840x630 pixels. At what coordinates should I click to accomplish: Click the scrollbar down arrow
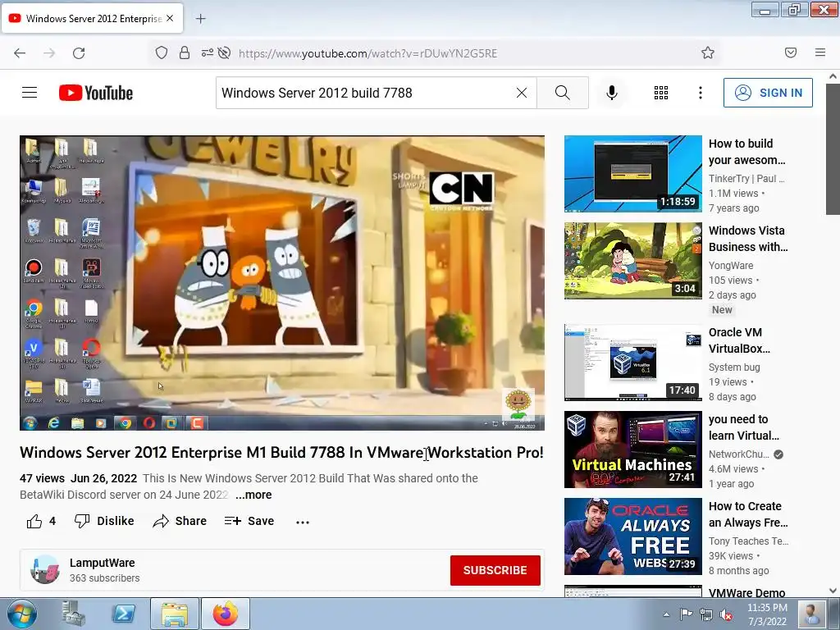833,591
